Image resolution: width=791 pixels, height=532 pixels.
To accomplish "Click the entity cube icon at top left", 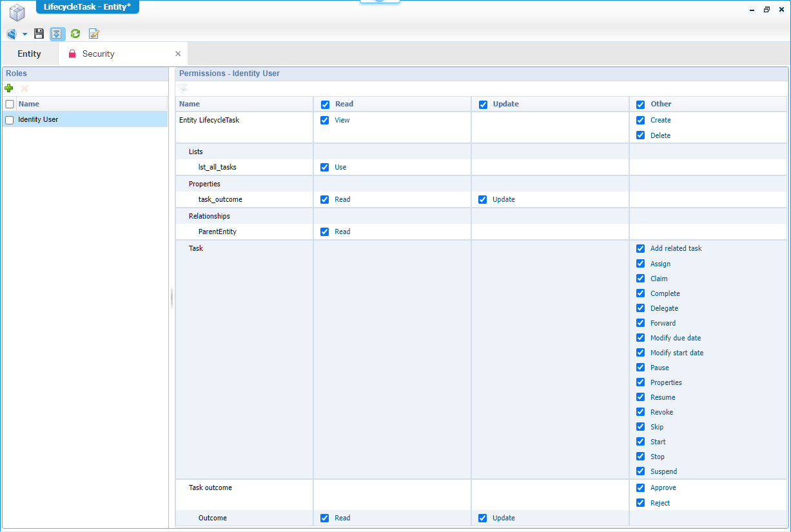I will tap(17, 13).
